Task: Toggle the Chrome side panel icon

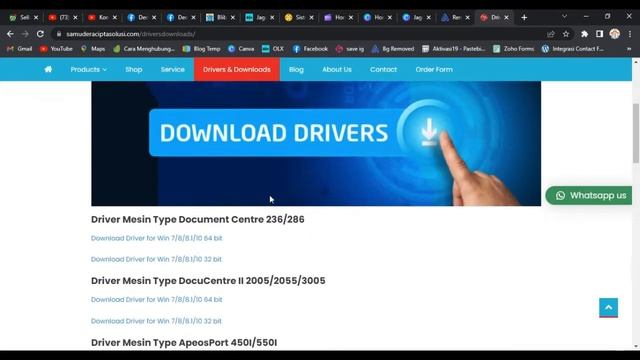Action: coord(599,34)
